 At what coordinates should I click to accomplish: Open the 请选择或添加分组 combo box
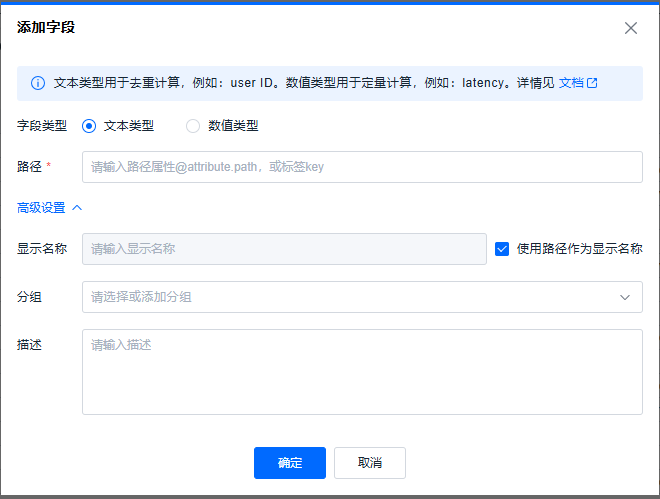coord(350,297)
